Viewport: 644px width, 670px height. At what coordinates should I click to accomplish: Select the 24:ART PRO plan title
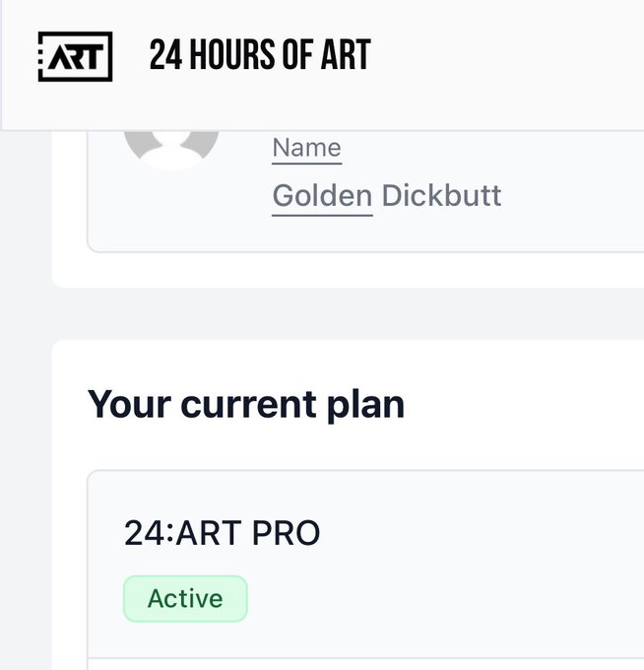[222, 533]
